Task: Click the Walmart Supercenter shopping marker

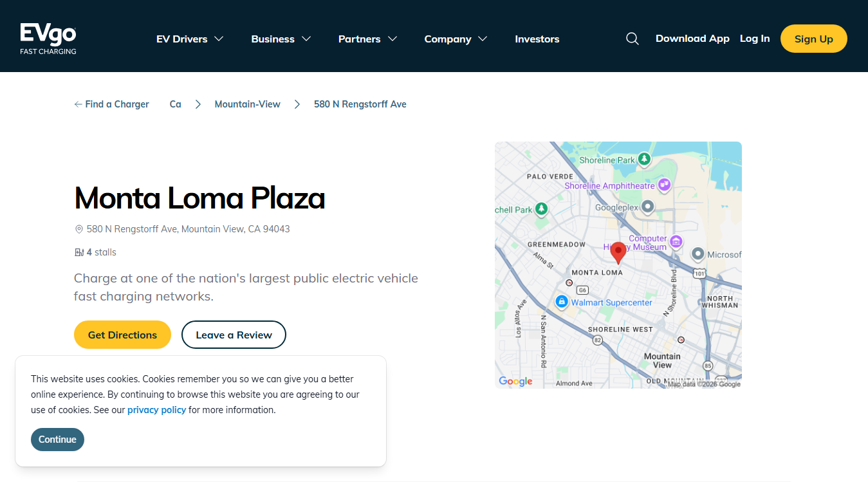Action: click(562, 301)
